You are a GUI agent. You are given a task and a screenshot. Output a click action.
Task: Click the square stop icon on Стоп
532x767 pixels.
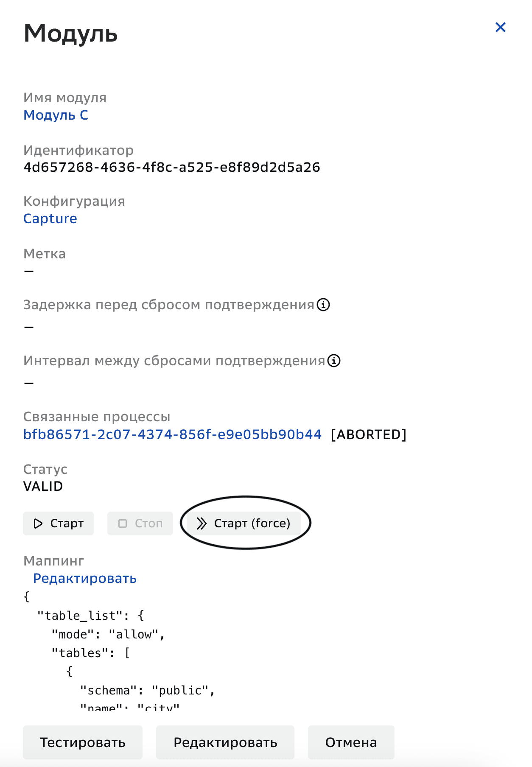point(123,523)
